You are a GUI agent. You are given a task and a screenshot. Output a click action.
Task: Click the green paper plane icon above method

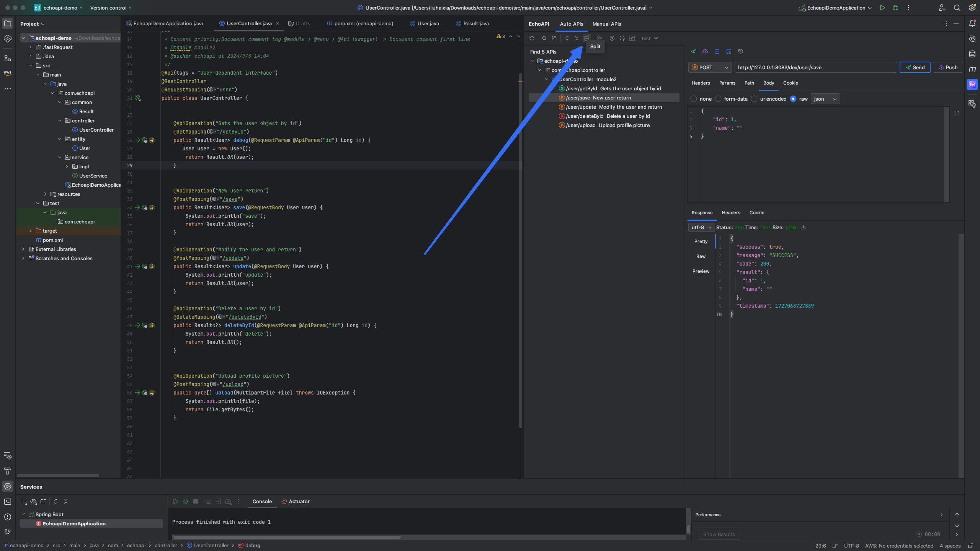point(693,51)
